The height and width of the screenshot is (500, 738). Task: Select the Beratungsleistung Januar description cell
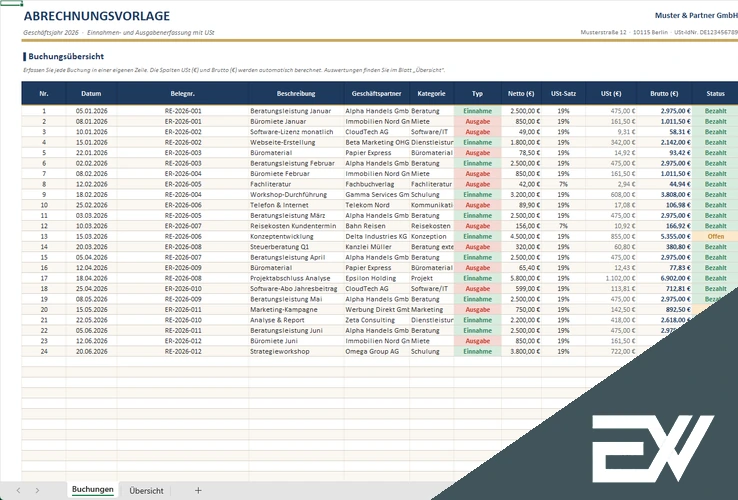pyautogui.click(x=296, y=111)
